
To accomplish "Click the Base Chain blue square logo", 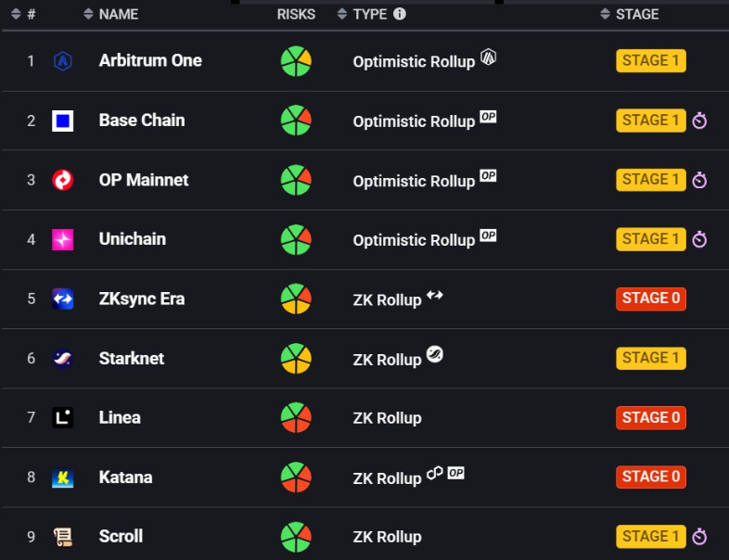I will (63, 121).
